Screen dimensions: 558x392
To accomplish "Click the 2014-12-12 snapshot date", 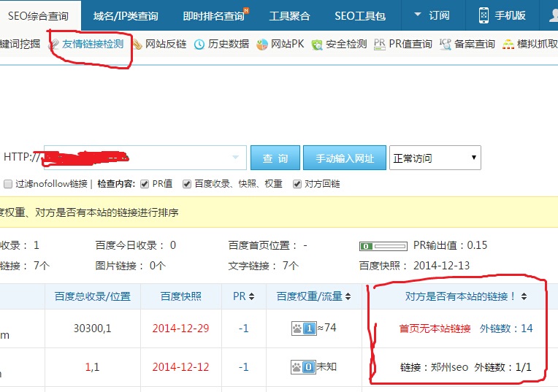I will tap(181, 366).
